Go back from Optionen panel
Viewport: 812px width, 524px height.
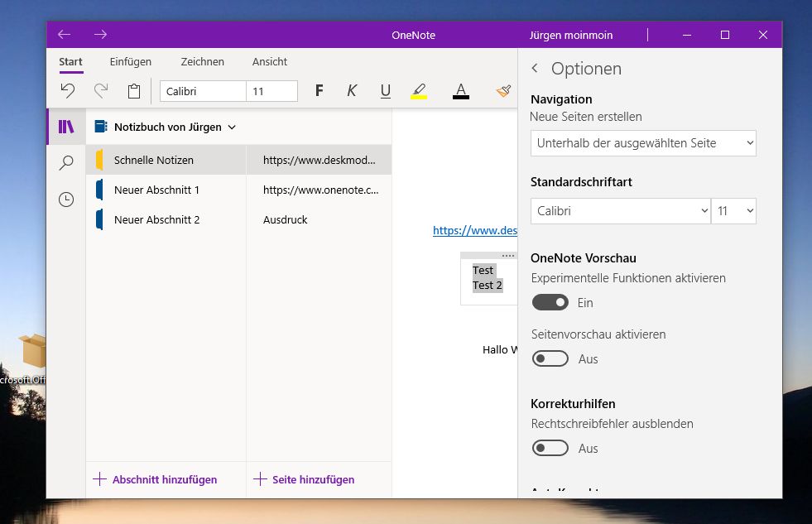[x=535, y=68]
